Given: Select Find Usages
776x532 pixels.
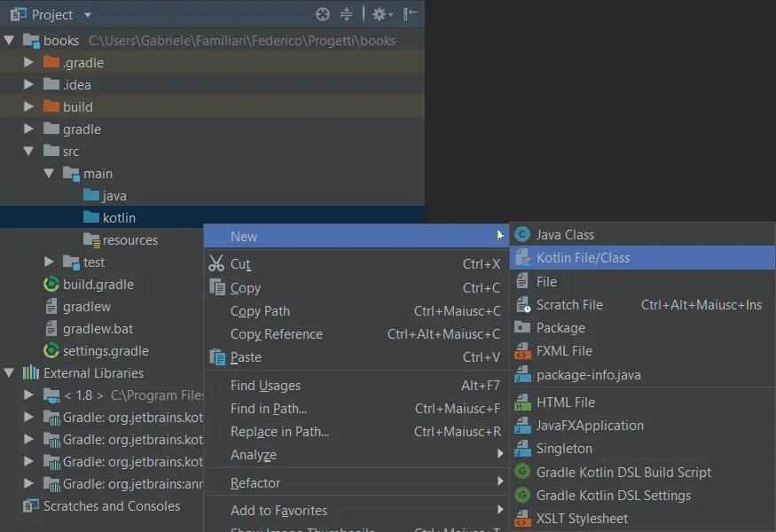Looking at the screenshot, I should point(356,385).
